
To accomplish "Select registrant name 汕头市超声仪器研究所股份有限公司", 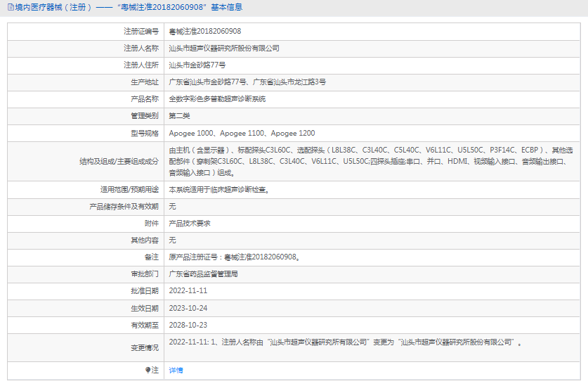I will pos(224,48).
